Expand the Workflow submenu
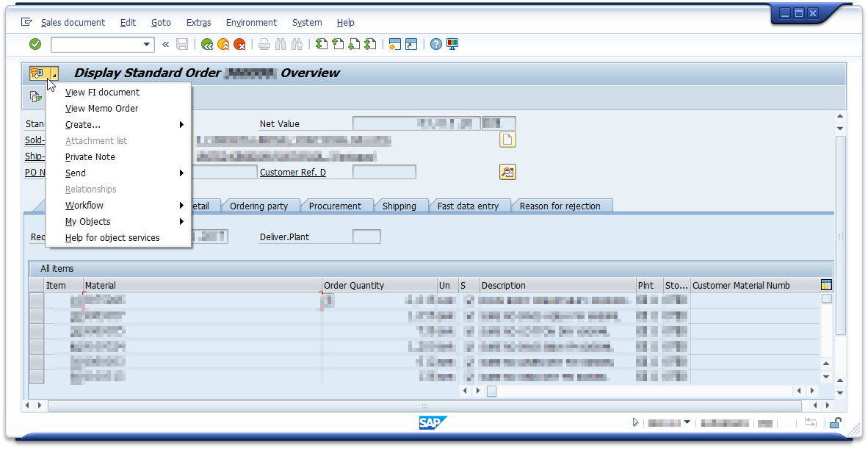 118,206
